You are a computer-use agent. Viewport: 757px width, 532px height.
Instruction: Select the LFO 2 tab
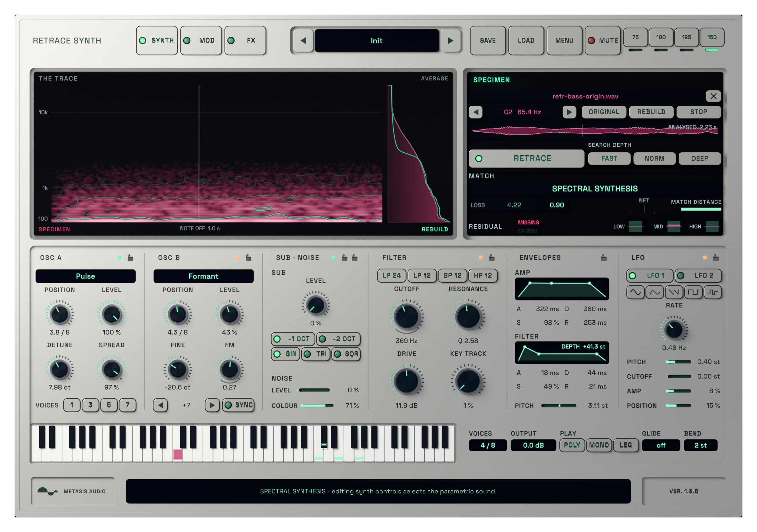coord(698,276)
